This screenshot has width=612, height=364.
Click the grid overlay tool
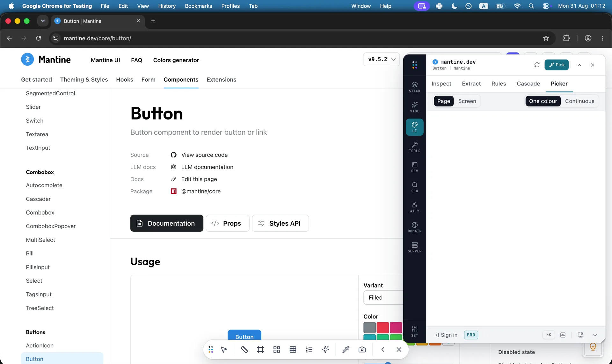[x=293, y=350]
